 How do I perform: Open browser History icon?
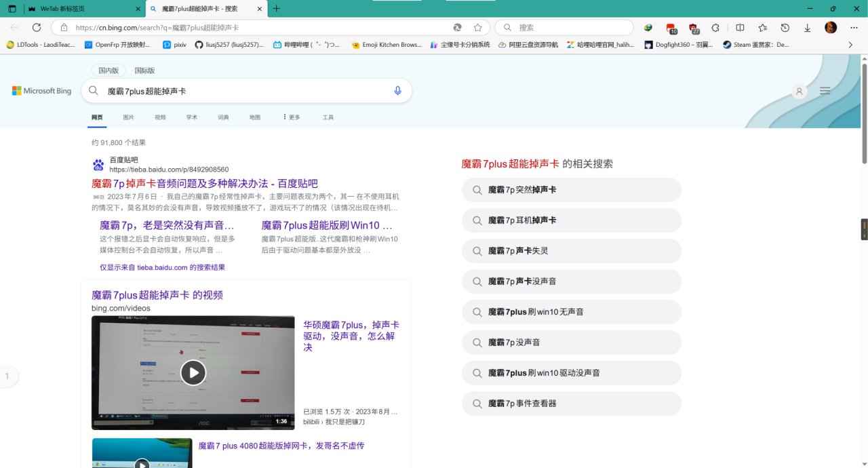pos(785,28)
